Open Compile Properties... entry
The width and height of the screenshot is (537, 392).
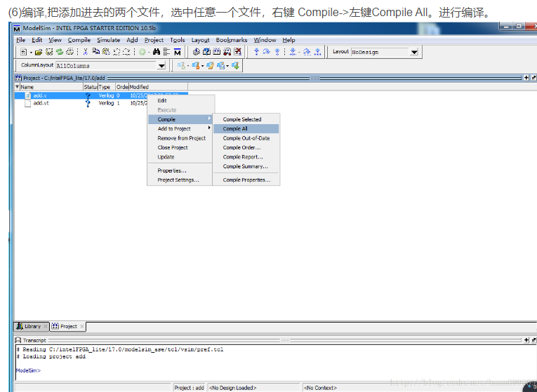click(246, 180)
